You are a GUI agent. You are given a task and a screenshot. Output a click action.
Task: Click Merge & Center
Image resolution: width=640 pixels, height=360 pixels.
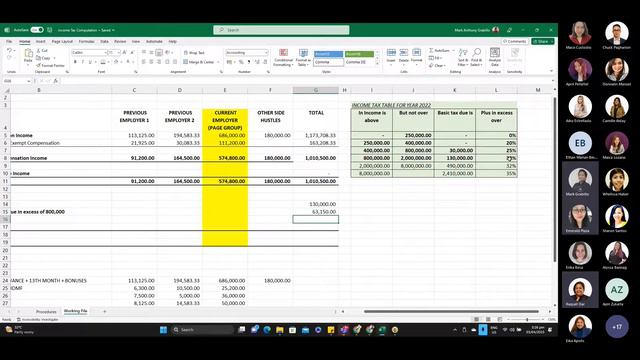pos(199,62)
